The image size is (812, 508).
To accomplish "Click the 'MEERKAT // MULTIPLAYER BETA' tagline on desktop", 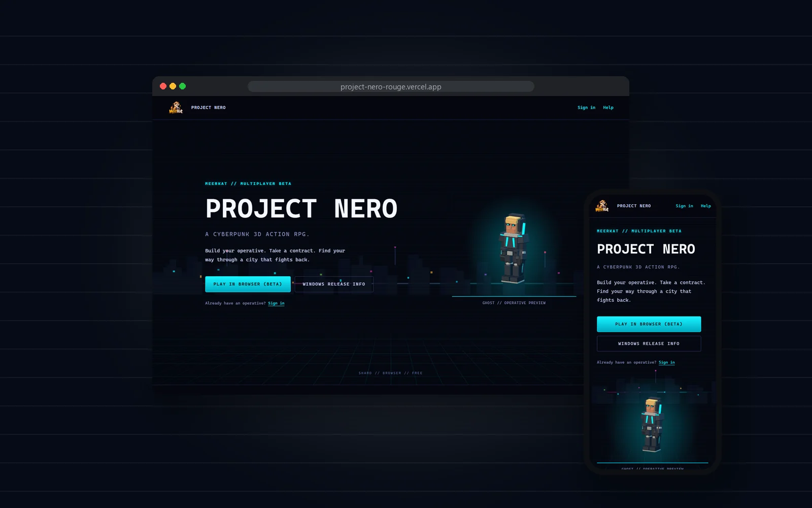I will (248, 184).
